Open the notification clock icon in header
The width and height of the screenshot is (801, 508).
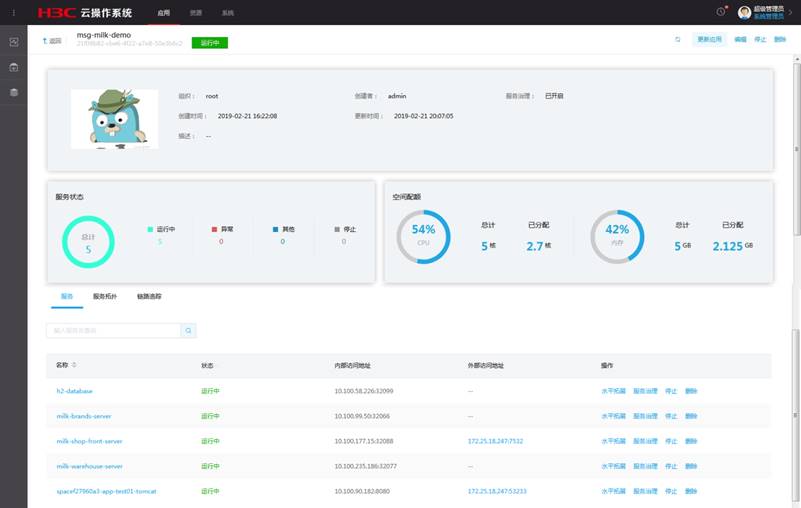point(721,12)
